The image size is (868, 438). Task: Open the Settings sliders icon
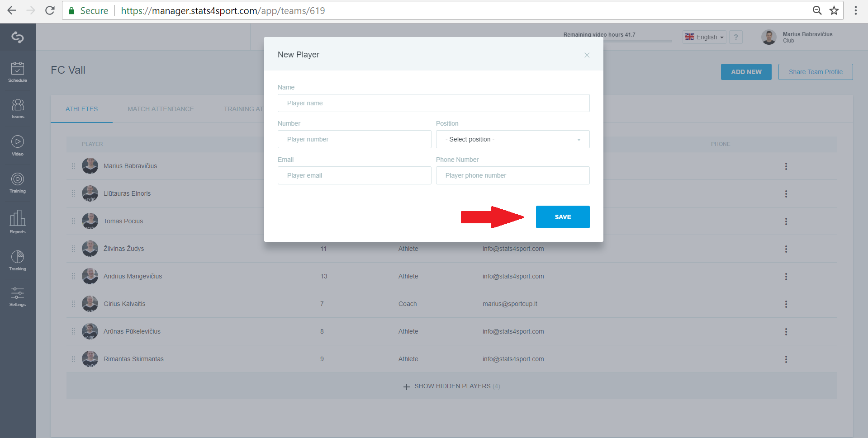pos(18,293)
